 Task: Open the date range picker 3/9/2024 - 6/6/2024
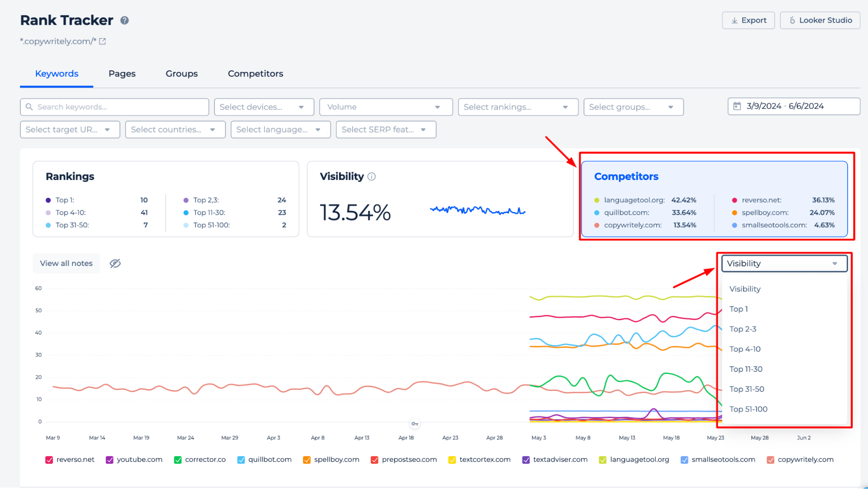tap(794, 106)
